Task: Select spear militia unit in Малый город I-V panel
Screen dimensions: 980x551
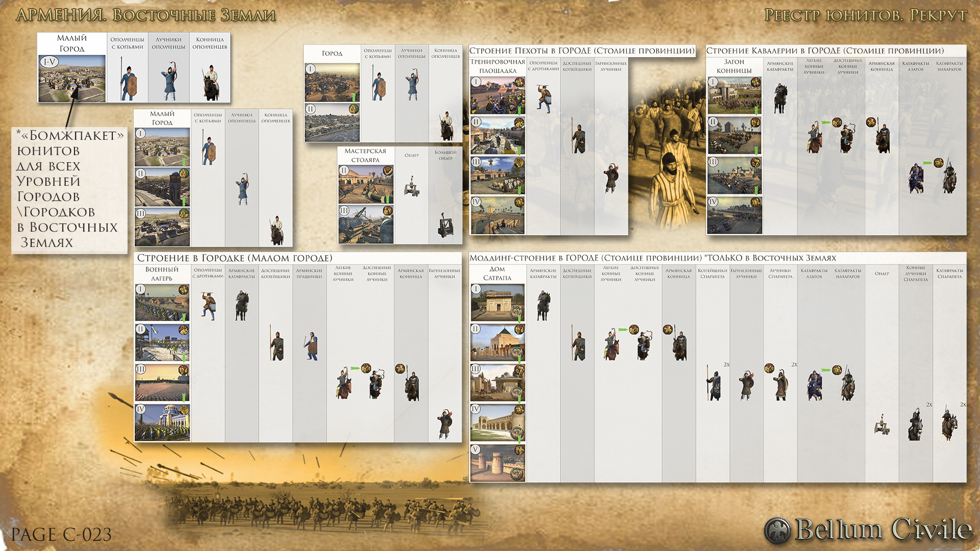Action: tap(128, 80)
